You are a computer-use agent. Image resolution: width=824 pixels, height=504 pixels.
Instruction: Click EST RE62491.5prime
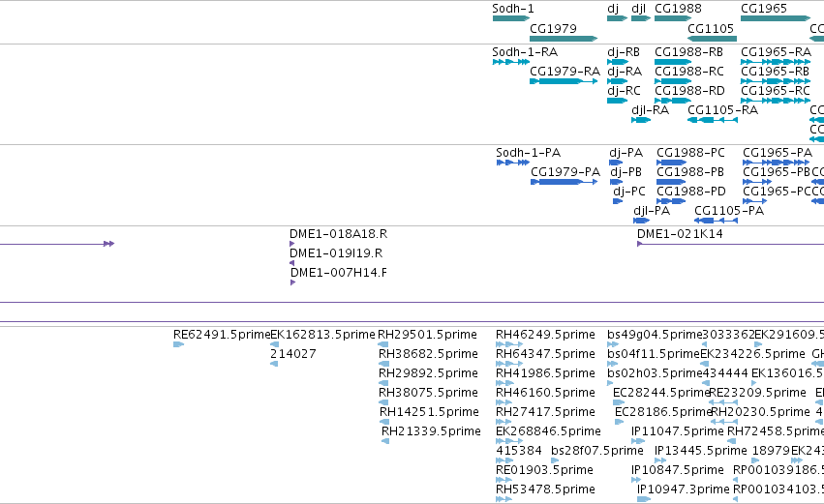coord(179,344)
